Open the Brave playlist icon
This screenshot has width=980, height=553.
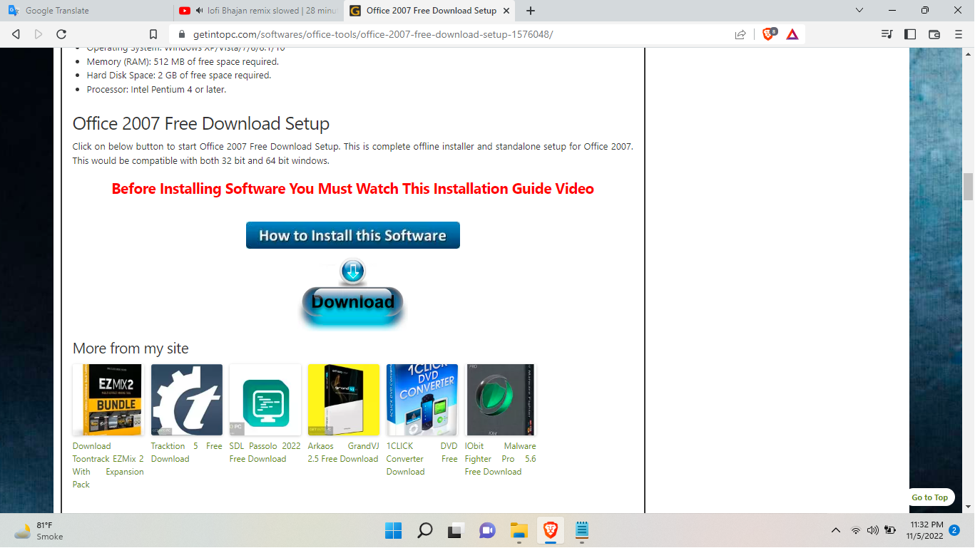(x=887, y=34)
